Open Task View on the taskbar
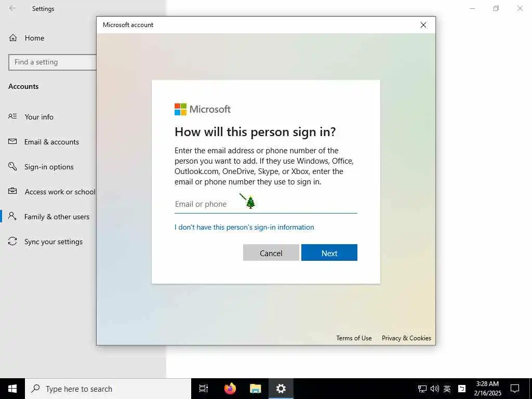 tap(204, 389)
